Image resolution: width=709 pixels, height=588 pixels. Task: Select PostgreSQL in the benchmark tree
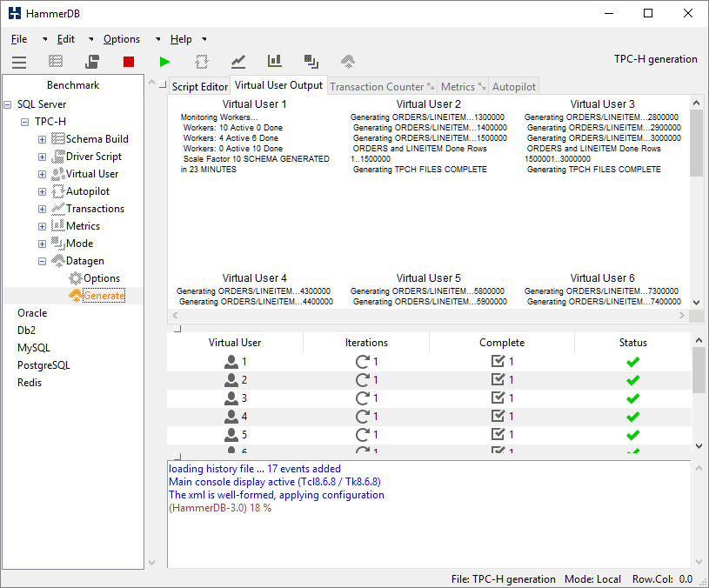click(43, 365)
